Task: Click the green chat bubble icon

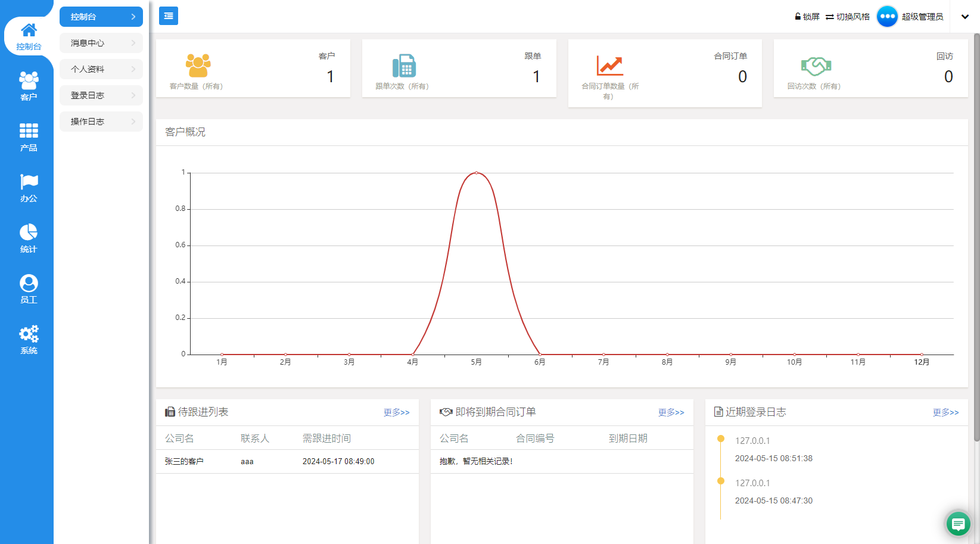Action: [958, 524]
